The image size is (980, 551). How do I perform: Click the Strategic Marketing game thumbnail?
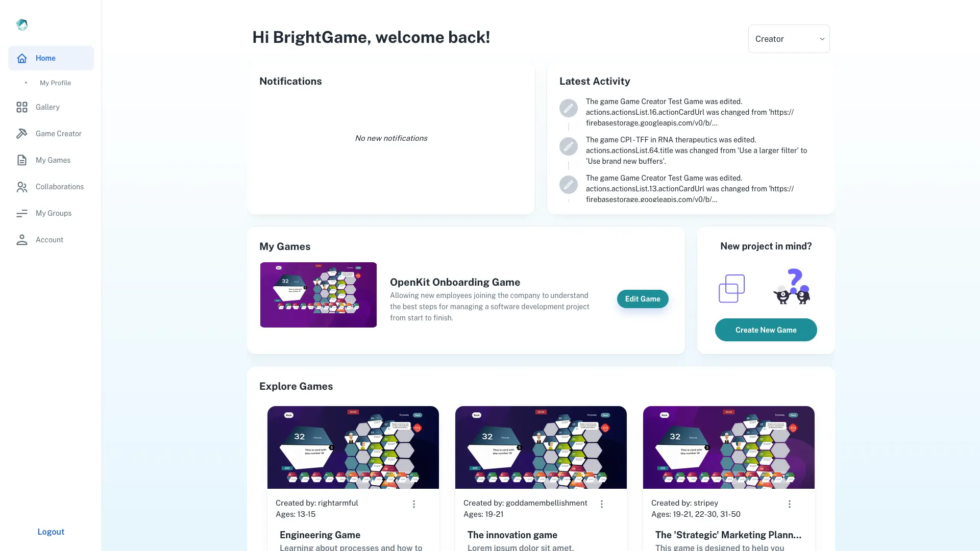click(728, 447)
